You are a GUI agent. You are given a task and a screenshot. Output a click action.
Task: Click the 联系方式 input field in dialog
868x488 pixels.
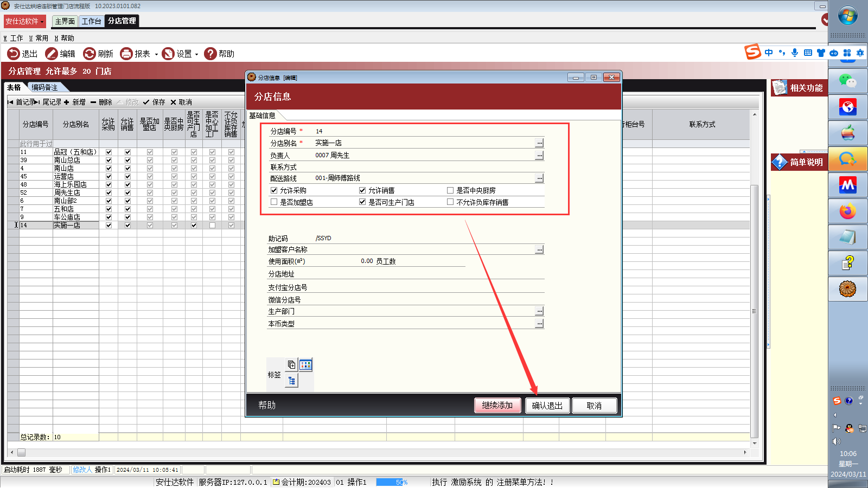point(429,167)
